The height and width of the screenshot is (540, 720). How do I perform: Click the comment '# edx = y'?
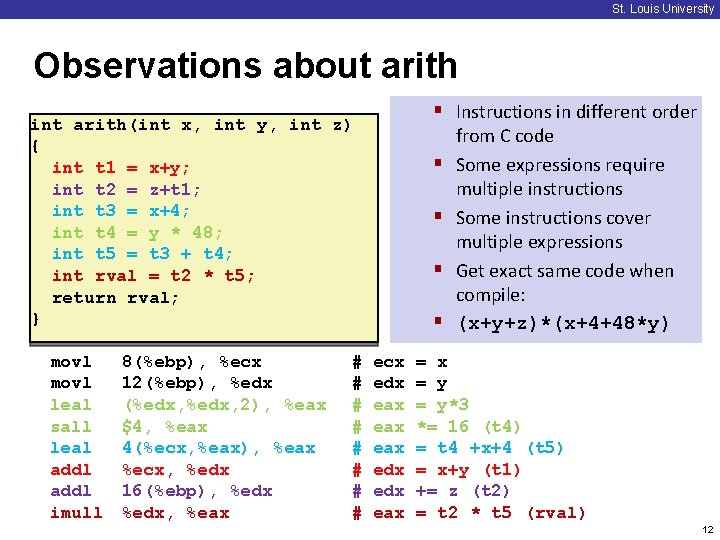tap(400, 383)
